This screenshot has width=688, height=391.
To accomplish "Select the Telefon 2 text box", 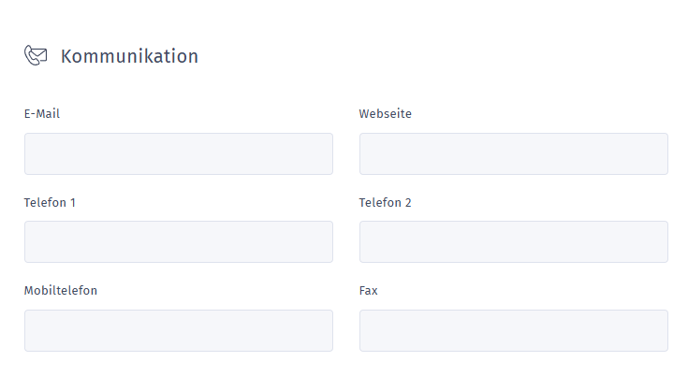I will click(514, 242).
